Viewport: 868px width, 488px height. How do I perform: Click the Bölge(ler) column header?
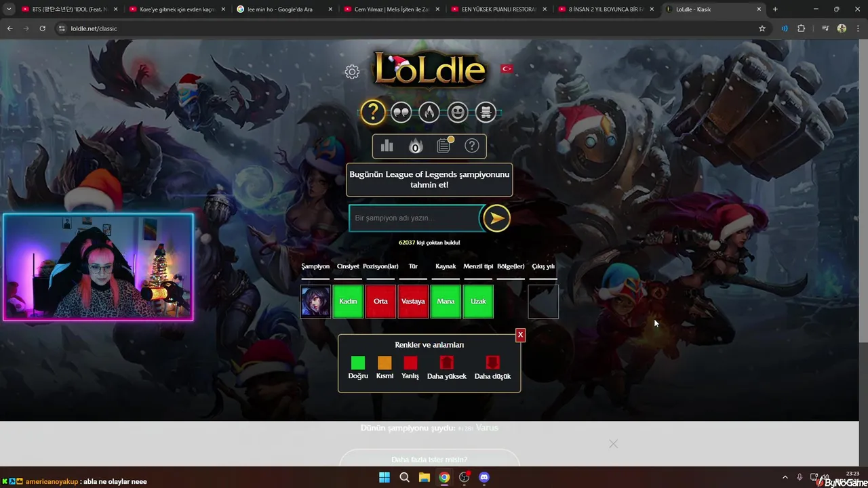tap(511, 266)
